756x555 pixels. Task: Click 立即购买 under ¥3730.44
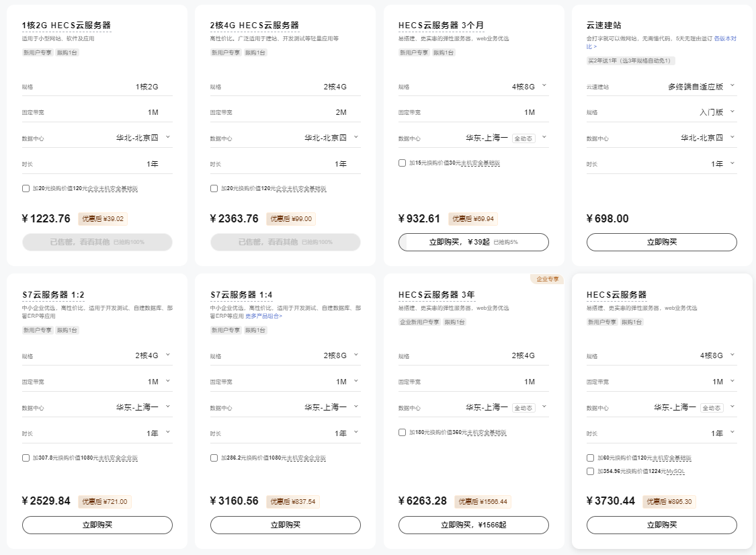pyautogui.click(x=661, y=525)
